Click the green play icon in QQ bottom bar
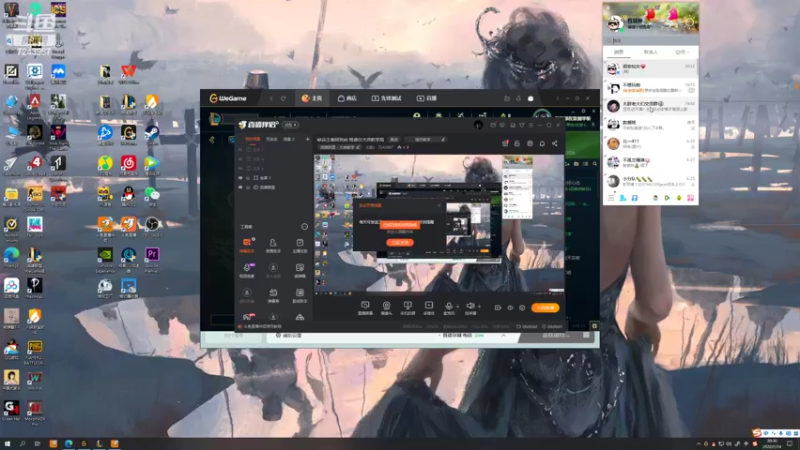The width and height of the screenshot is (800, 450). (x=667, y=198)
